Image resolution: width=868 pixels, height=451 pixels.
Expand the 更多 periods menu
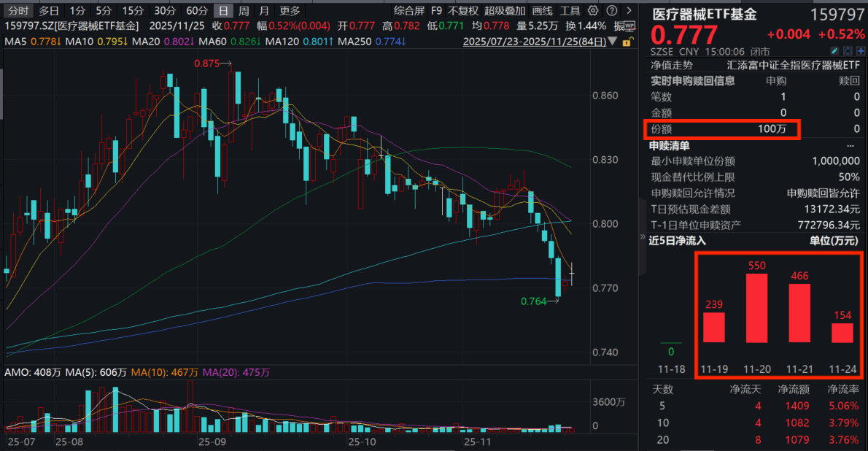point(290,11)
